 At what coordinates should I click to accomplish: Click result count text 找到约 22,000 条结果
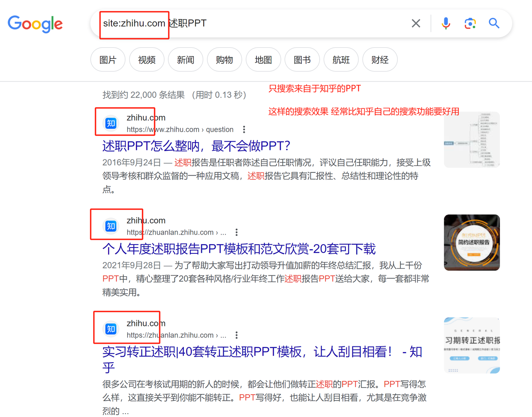pos(144,95)
